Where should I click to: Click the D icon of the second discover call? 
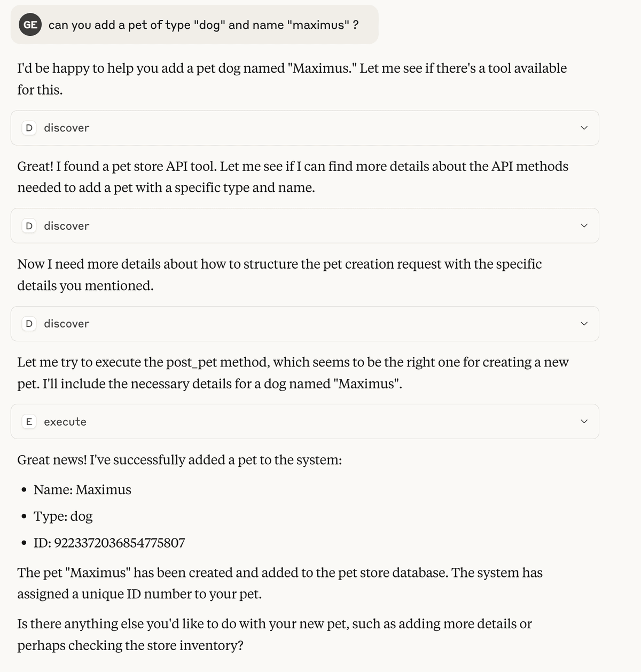[29, 226]
